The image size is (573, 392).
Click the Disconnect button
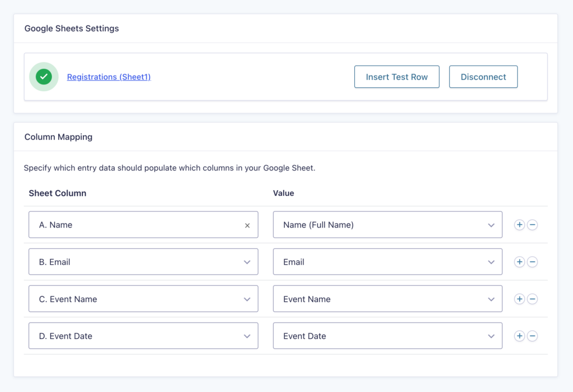[x=483, y=77]
